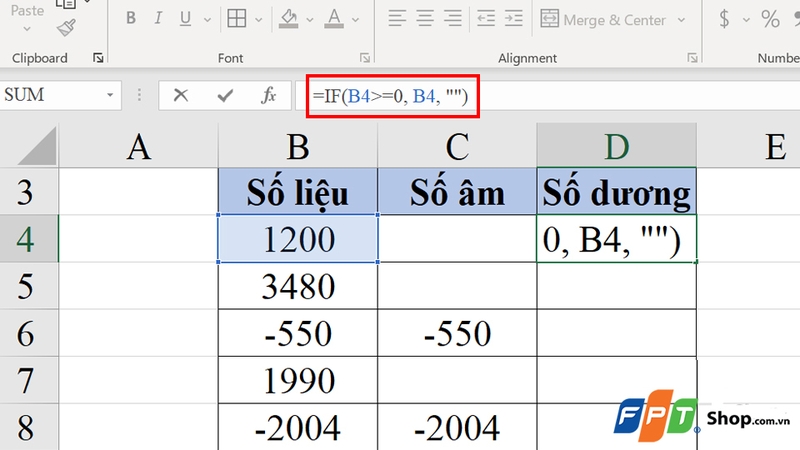This screenshot has width=800, height=450.
Task: Toggle Italic formatting
Action: point(158,18)
